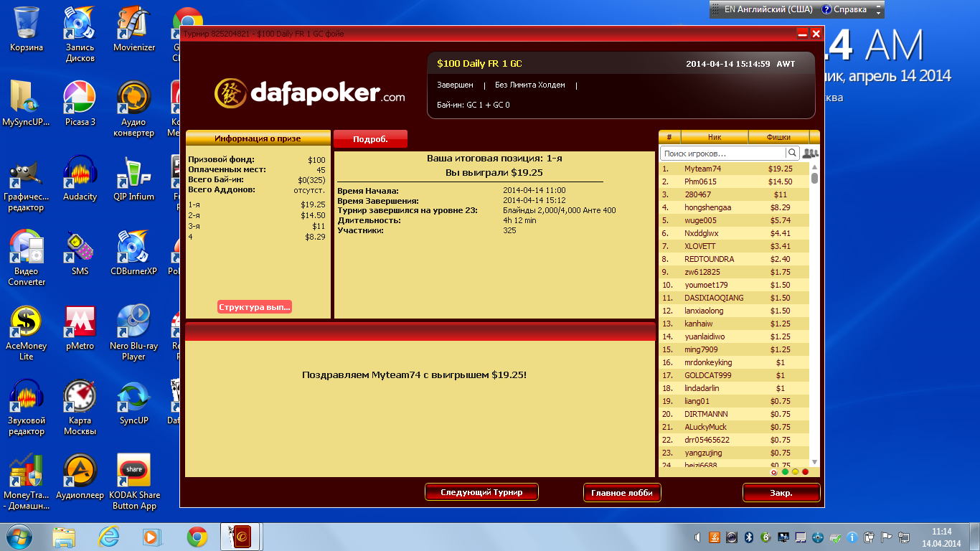Click the players group icon beside search

pos(810,154)
